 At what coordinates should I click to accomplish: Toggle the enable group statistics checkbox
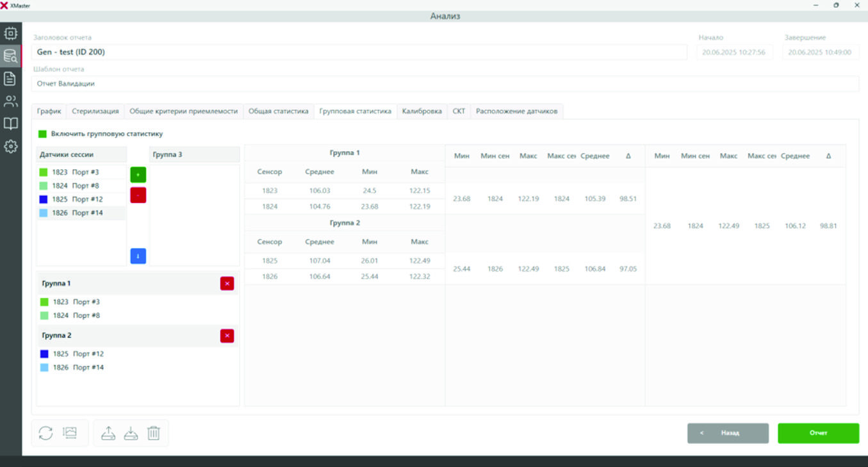coord(43,134)
